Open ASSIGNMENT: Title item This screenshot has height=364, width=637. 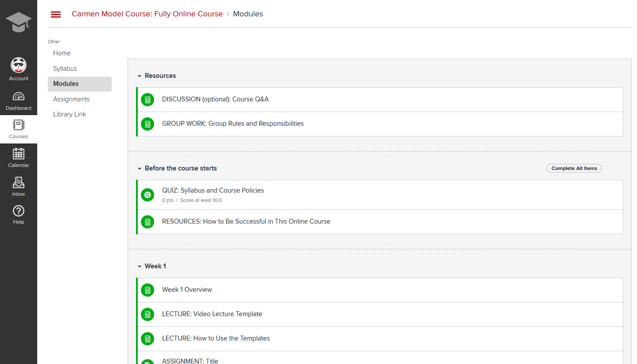[x=190, y=361]
